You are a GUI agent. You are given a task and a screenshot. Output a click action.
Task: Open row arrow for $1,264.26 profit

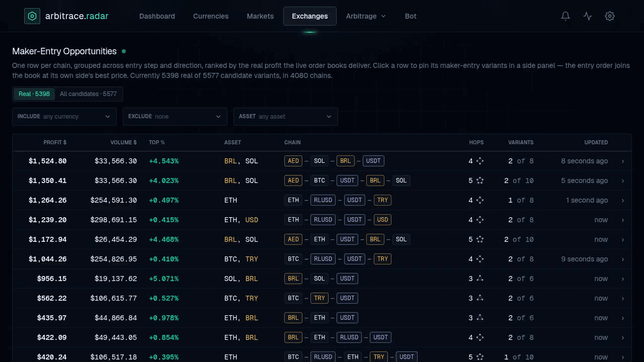[x=623, y=200]
